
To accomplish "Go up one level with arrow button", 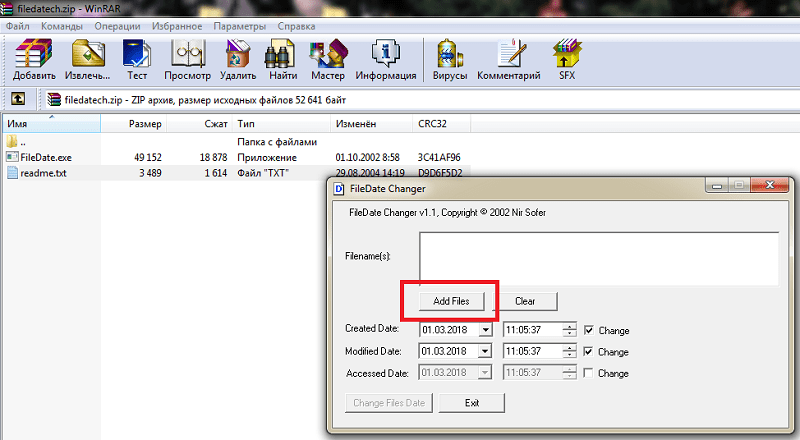I will tap(18, 99).
